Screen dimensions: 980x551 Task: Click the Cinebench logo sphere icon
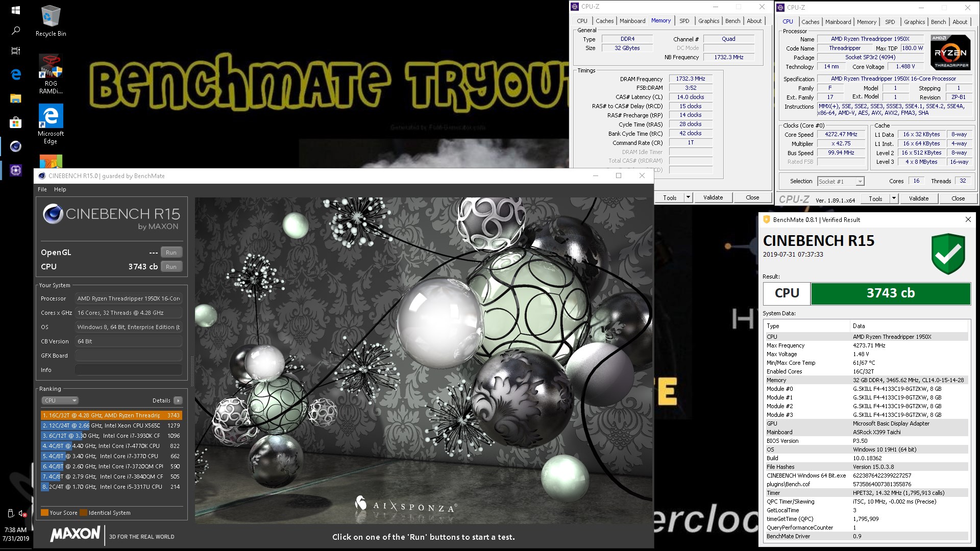click(53, 214)
